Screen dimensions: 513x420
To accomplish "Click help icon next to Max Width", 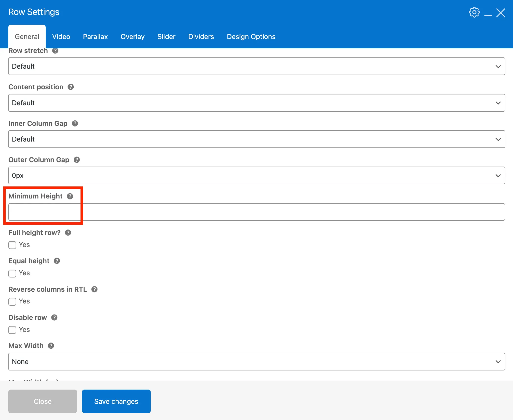I will 51,346.
